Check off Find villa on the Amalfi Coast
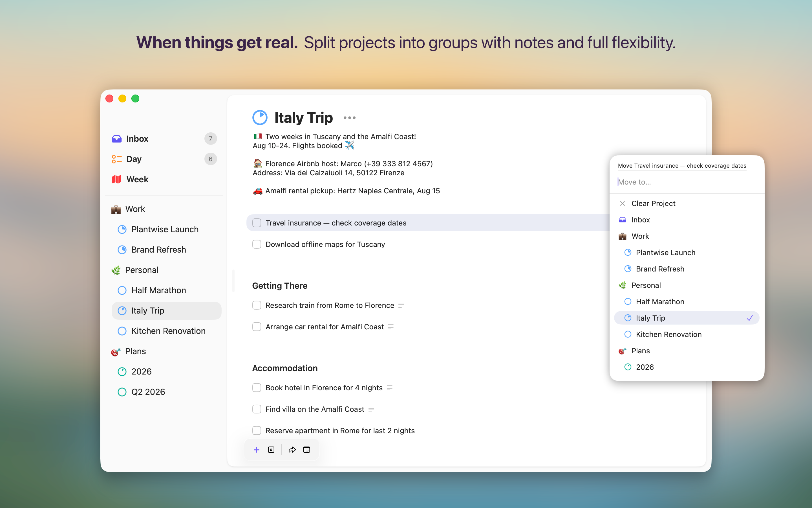Image resolution: width=812 pixels, height=508 pixels. point(257,409)
